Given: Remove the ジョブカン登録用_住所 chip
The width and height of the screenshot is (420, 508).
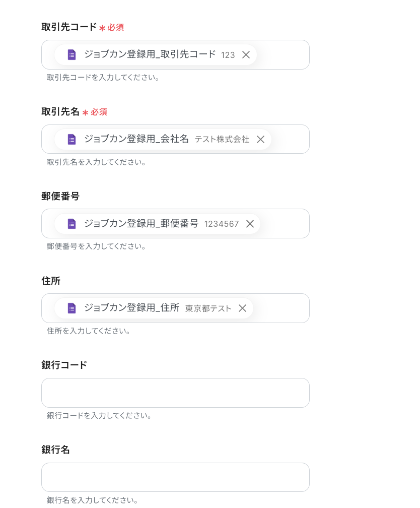Looking at the screenshot, I should click(x=242, y=308).
